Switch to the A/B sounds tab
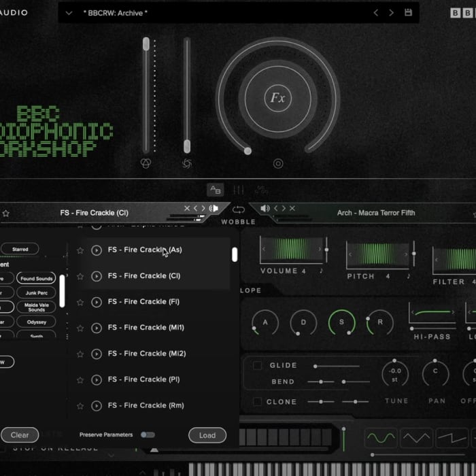The width and height of the screenshot is (476, 476). pyautogui.click(x=216, y=190)
